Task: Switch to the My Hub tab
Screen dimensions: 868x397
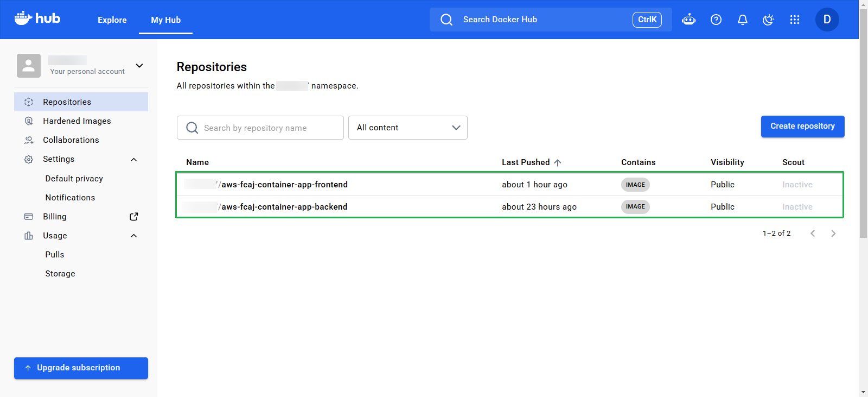Action: [166, 20]
